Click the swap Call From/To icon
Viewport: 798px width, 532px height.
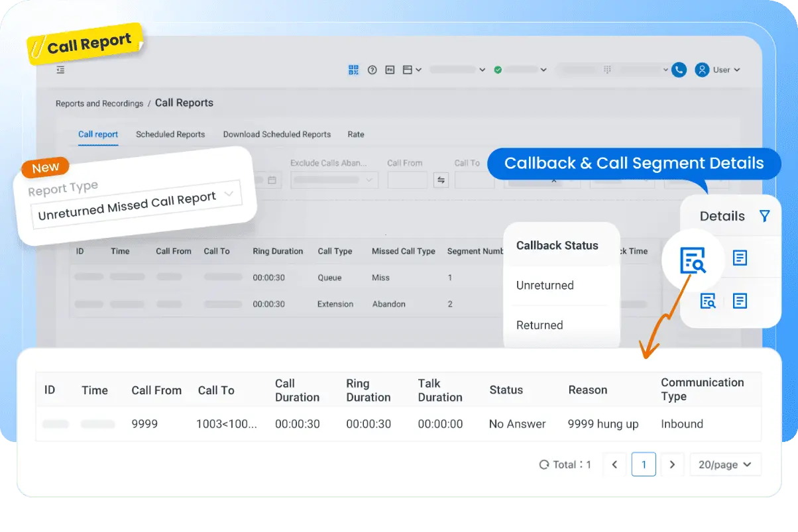click(x=441, y=180)
